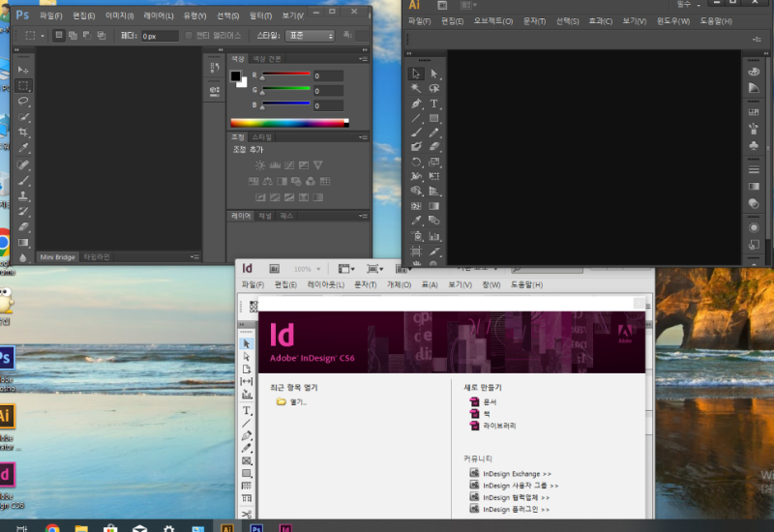
Task: Select Illustrator's Pen tool
Action: coord(416,103)
